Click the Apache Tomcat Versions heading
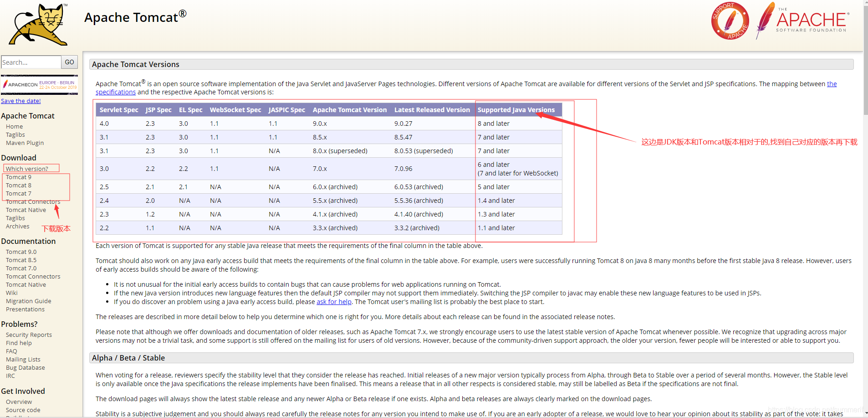The width and height of the screenshot is (868, 418). tap(136, 64)
